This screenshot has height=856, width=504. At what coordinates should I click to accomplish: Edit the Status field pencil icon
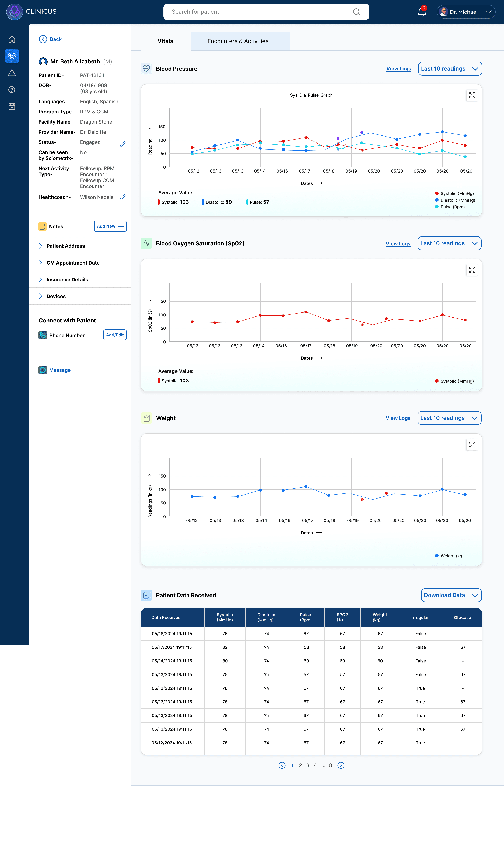point(123,144)
